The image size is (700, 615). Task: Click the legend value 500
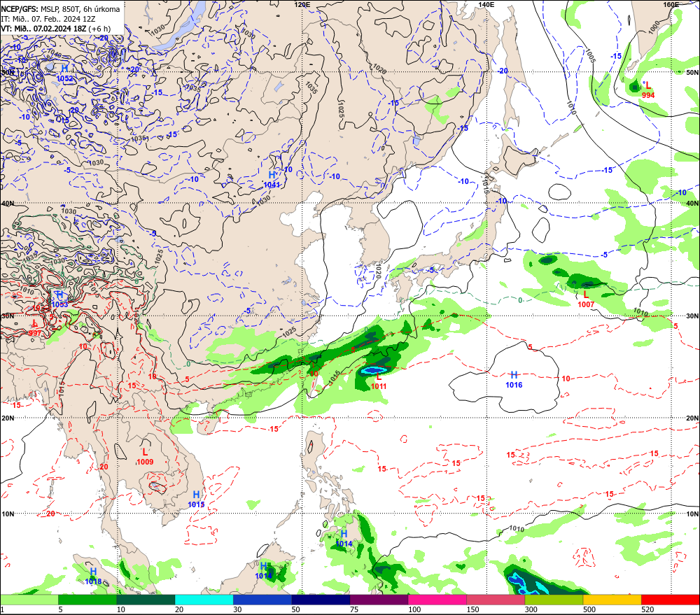pos(589,609)
